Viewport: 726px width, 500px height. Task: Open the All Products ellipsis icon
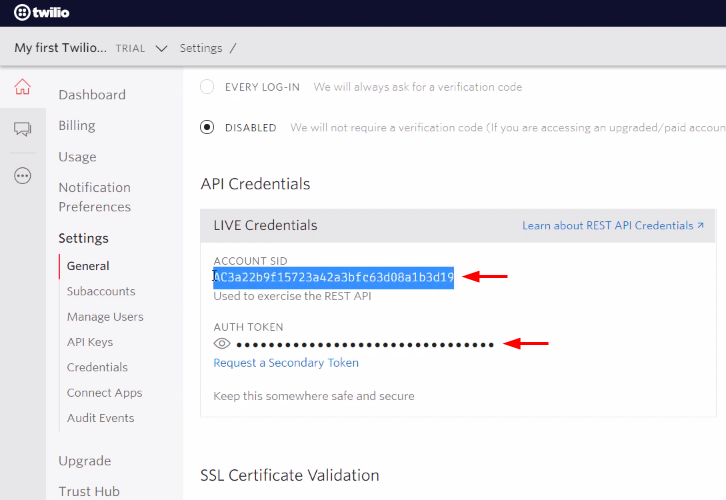coord(22,176)
